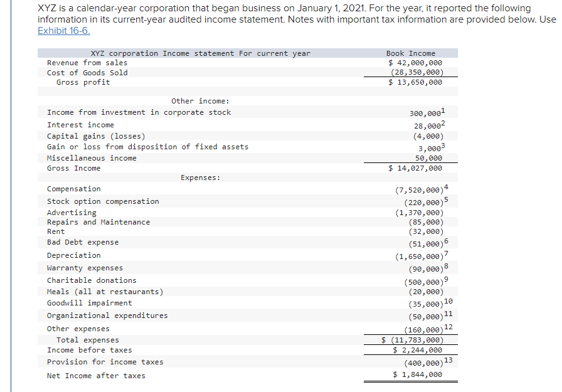Select the (28,350,000) cost value
Viewport: 562px width, 392px height.
pyautogui.click(x=417, y=72)
